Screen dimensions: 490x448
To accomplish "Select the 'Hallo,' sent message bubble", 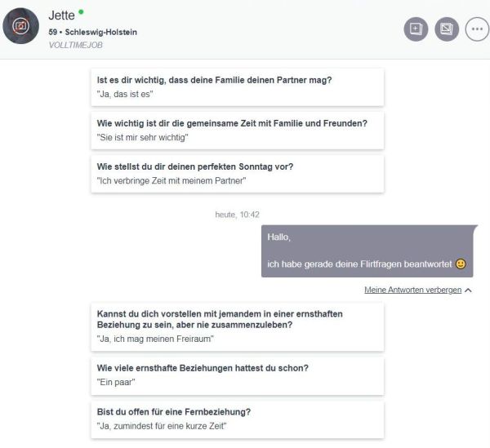I will [x=369, y=251].
